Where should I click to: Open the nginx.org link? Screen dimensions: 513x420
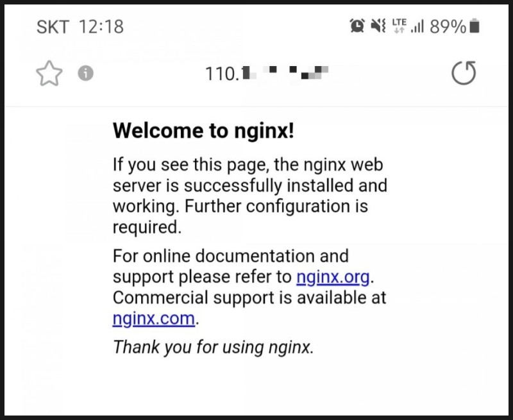[x=333, y=277]
